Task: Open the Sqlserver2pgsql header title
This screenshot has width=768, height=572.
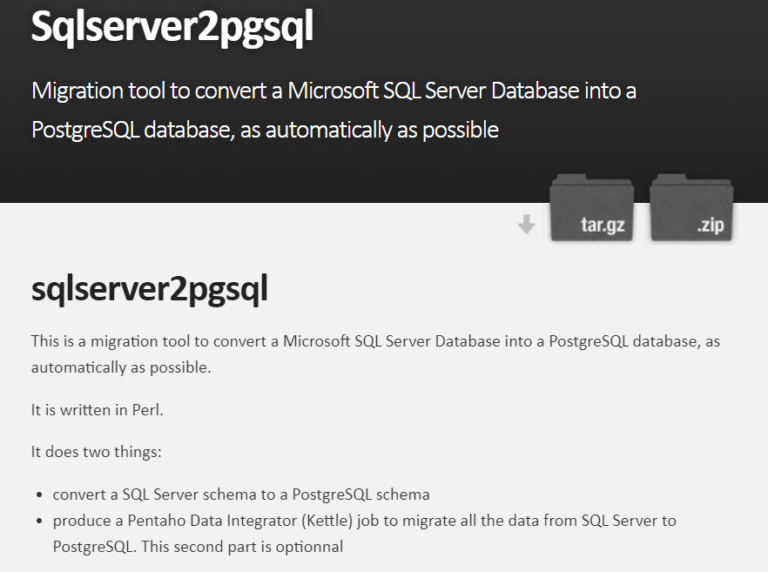Action: [x=172, y=26]
